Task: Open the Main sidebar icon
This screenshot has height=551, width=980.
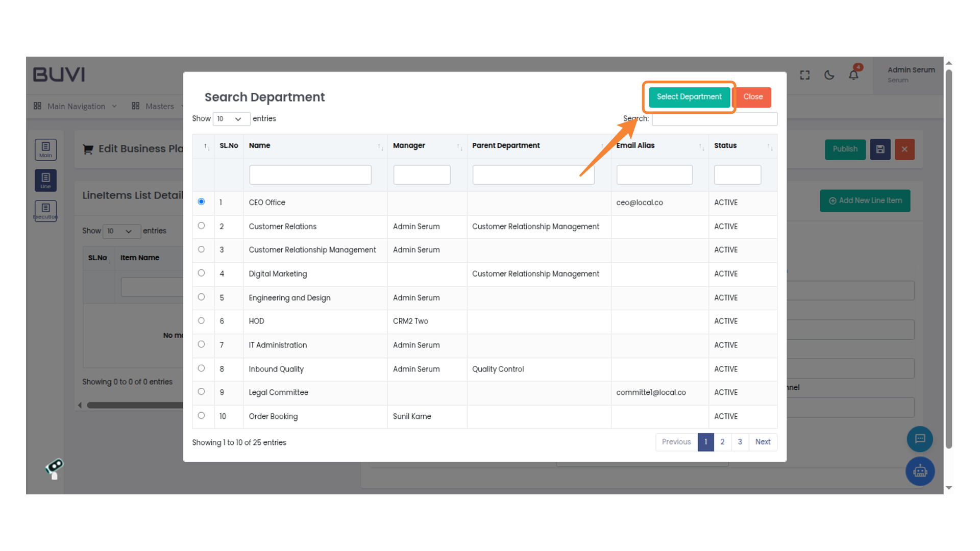Action: pos(45,149)
